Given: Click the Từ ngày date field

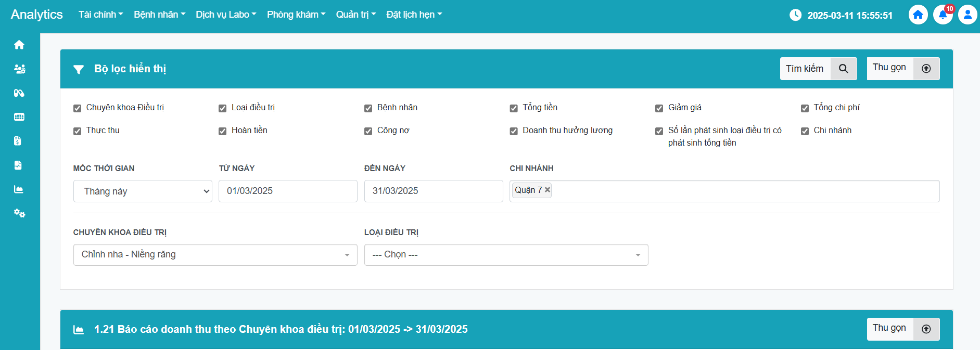Looking at the screenshot, I should (288, 191).
